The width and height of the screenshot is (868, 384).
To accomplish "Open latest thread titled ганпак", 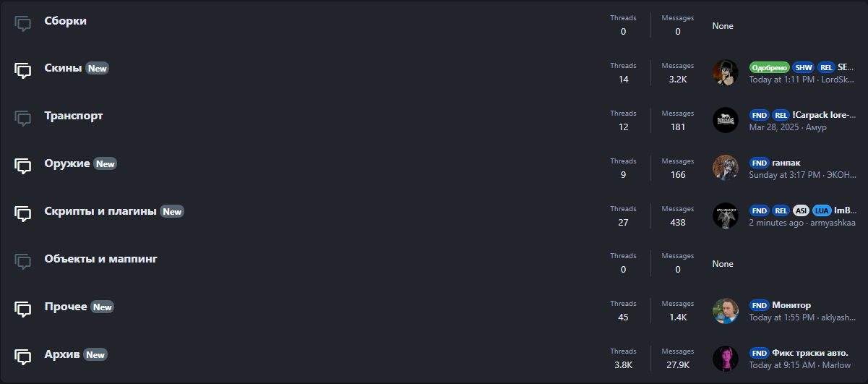I will [x=786, y=163].
